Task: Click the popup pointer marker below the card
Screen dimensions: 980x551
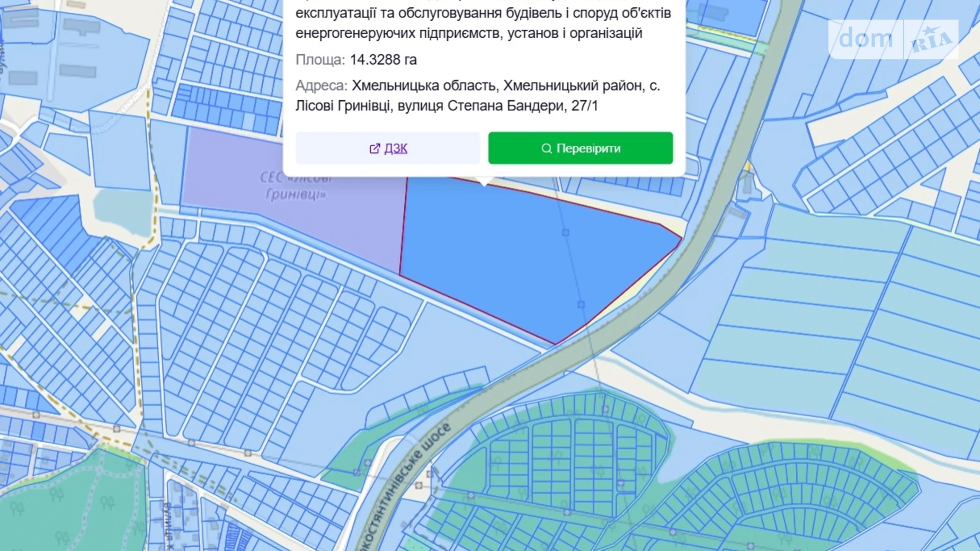Action: point(484,182)
